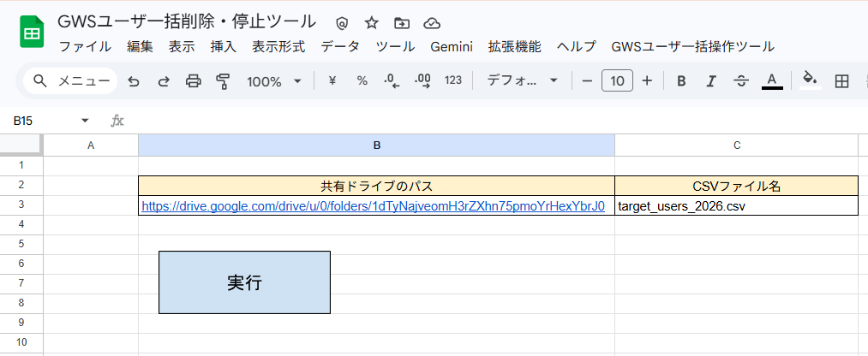Star this spreadsheet

point(371,22)
